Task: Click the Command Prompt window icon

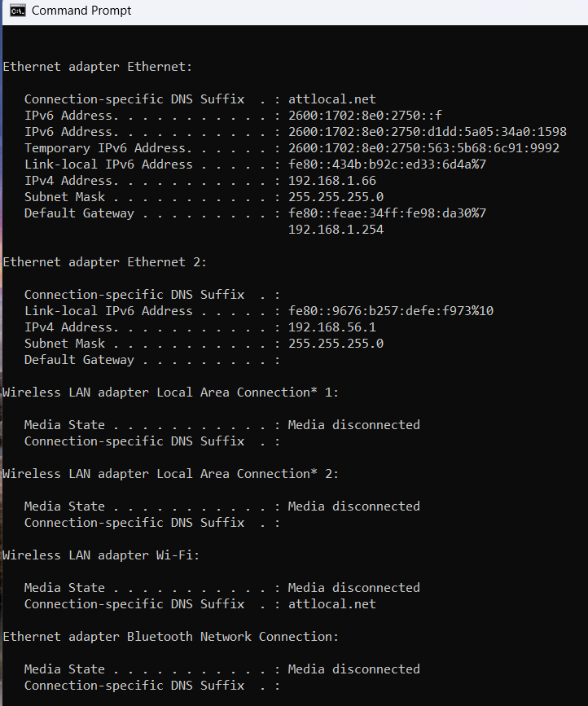Action: click(18, 11)
